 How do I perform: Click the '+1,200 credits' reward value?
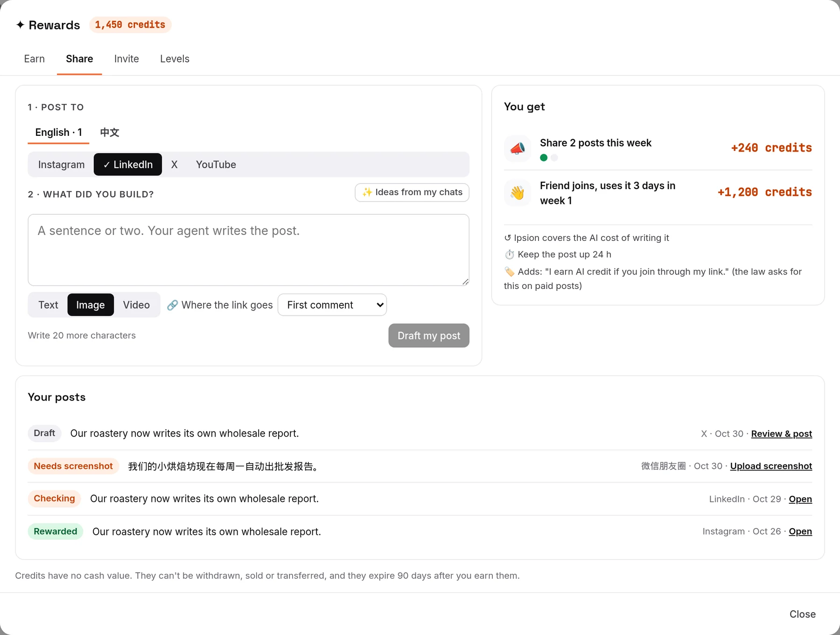[765, 192]
